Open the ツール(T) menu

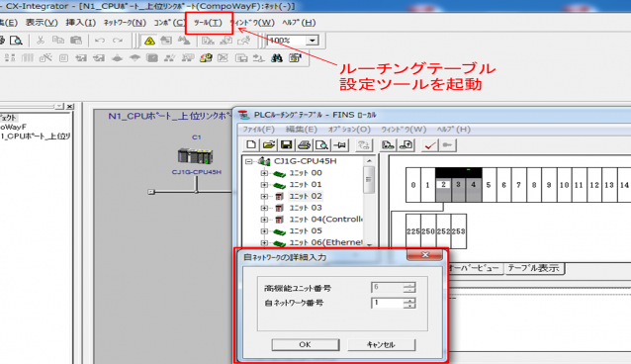(208, 23)
